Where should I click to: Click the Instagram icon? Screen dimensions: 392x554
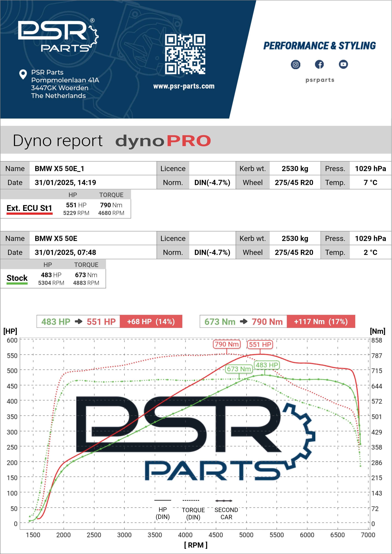click(x=295, y=64)
